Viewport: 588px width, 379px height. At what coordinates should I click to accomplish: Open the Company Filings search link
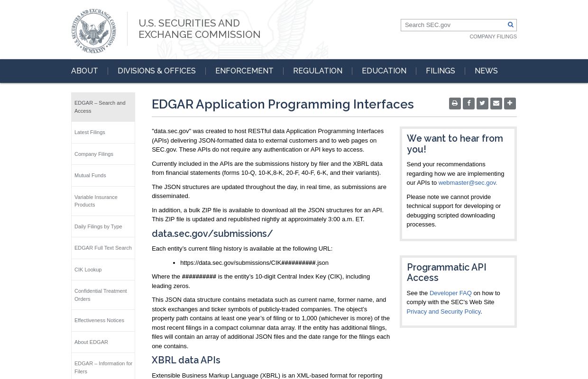tap(493, 36)
